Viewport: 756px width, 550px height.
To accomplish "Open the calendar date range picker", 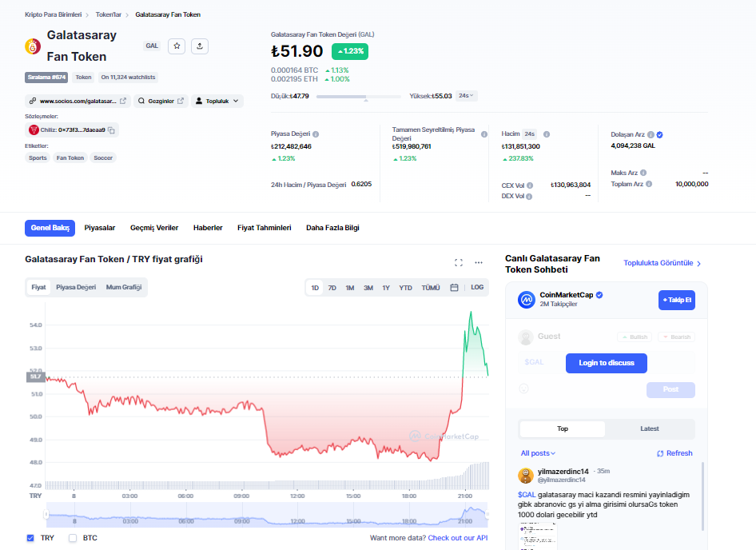I will [454, 288].
